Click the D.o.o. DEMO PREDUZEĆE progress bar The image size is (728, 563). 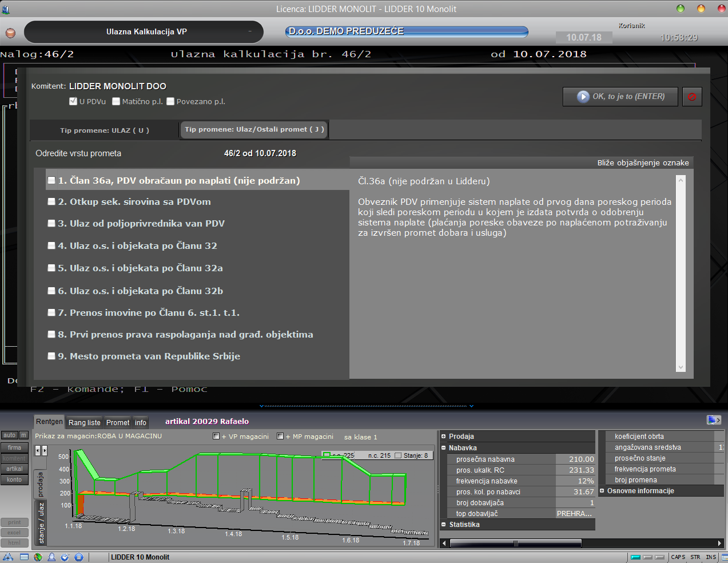pyautogui.click(x=407, y=31)
